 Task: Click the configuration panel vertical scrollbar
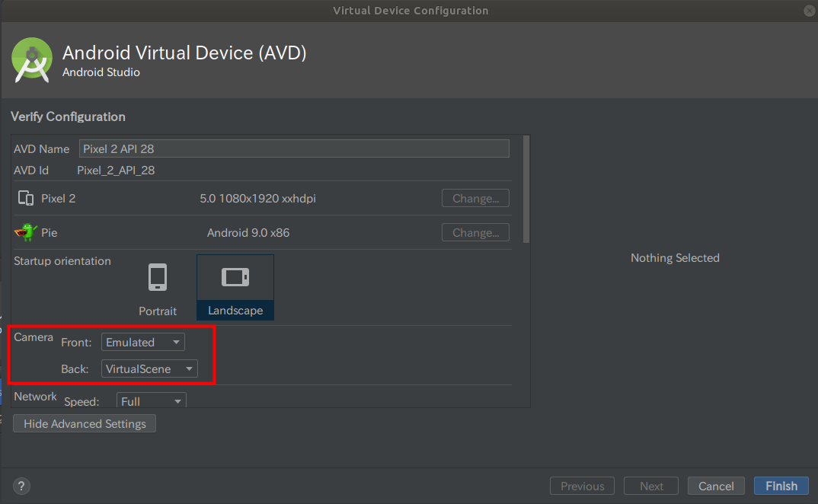[x=526, y=189]
